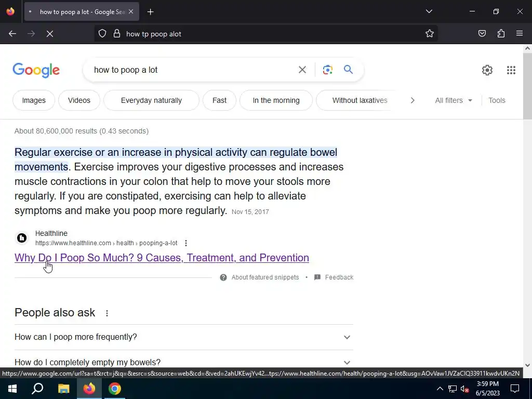Bookmark this page with the star icon
The height and width of the screenshot is (399, 532).
click(x=430, y=34)
